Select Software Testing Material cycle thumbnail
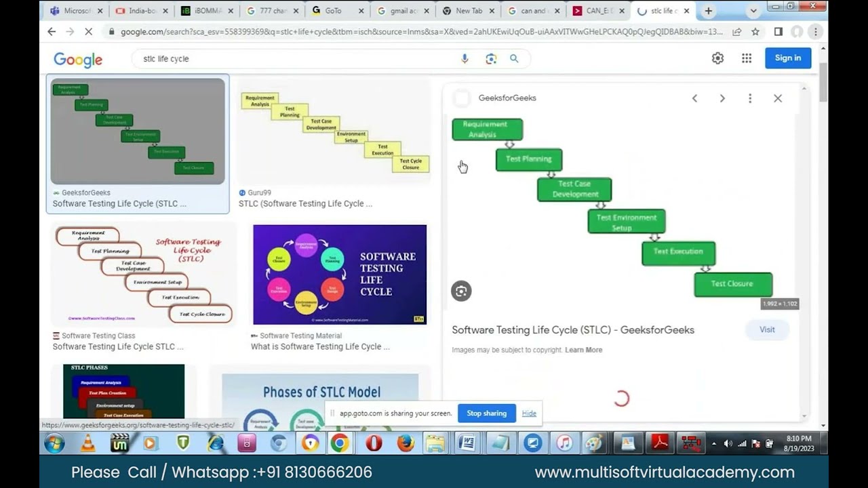The image size is (868, 488). (x=340, y=275)
